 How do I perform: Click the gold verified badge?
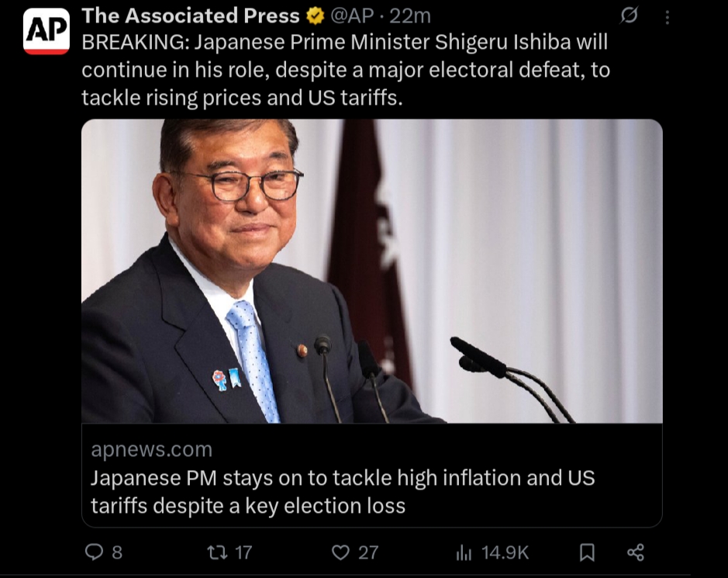click(316, 16)
